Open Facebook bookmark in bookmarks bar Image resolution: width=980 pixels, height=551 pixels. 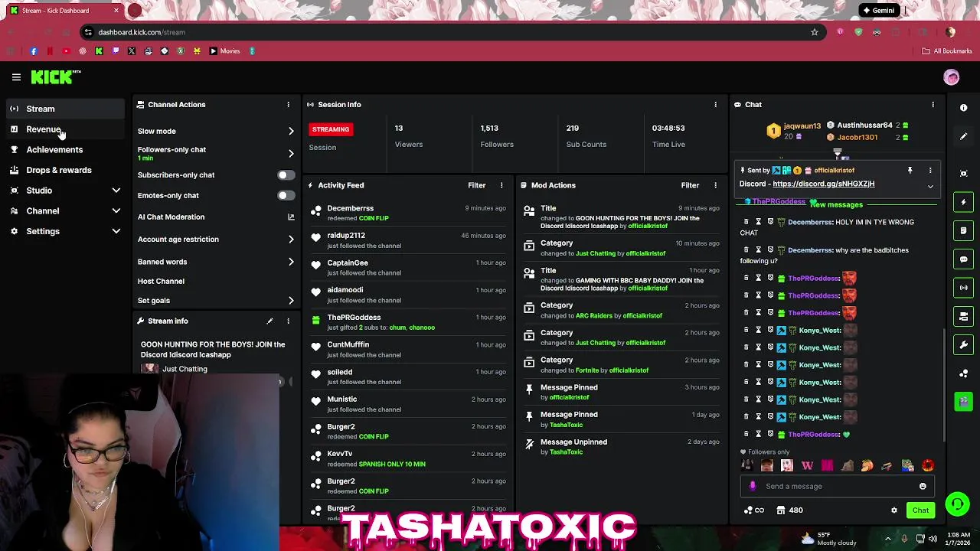33,51
